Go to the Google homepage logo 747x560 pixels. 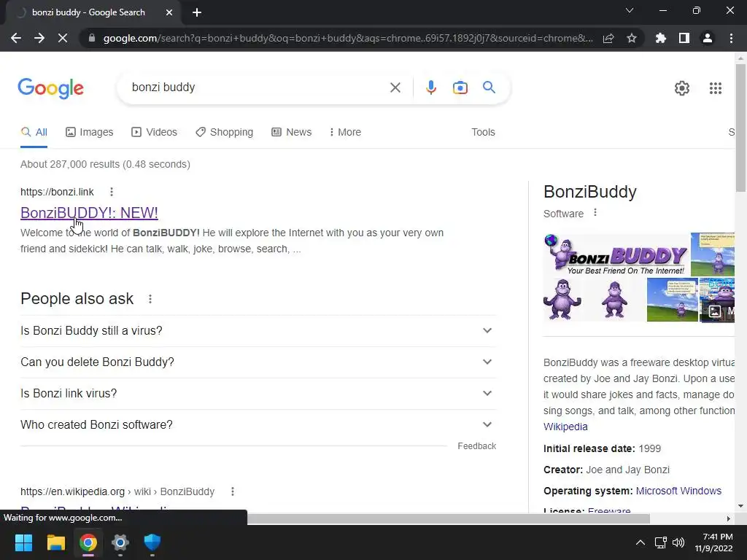point(51,88)
